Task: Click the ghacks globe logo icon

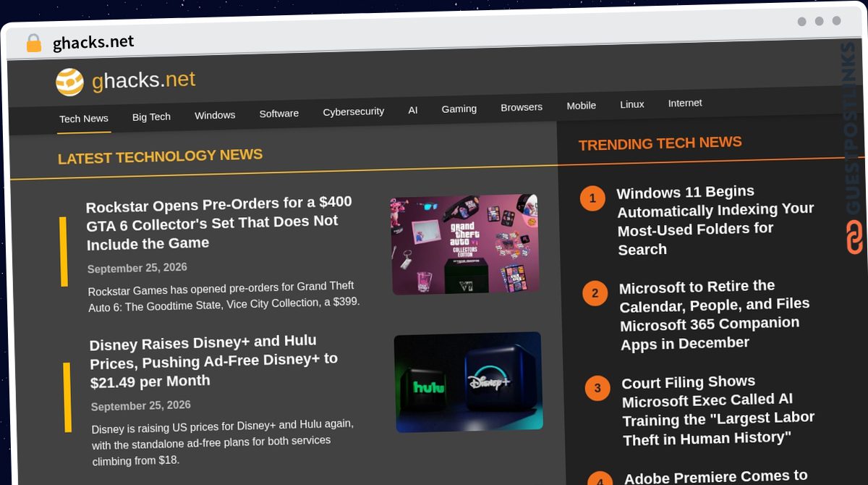Action: [70, 82]
